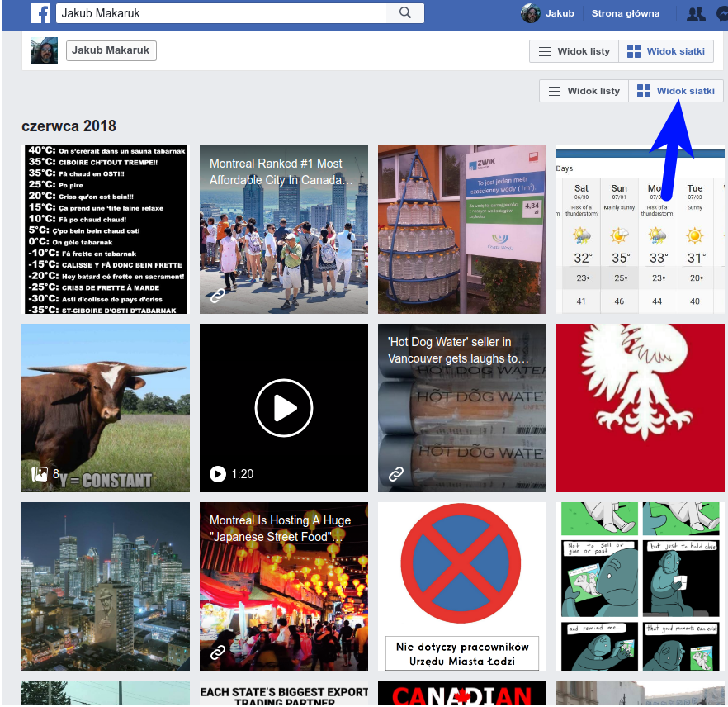Click the Jakub Makaruk name button
728x707 pixels.
(x=111, y=50)
